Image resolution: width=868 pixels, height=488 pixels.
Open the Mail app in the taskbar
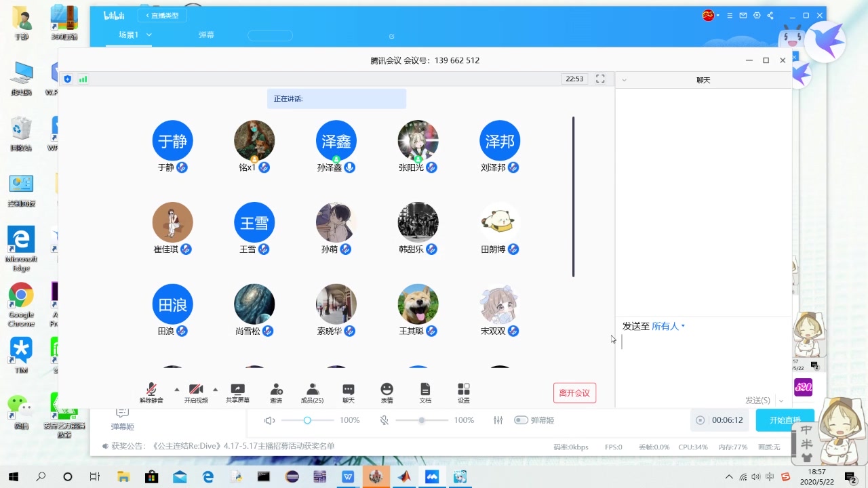click(180, 476)
